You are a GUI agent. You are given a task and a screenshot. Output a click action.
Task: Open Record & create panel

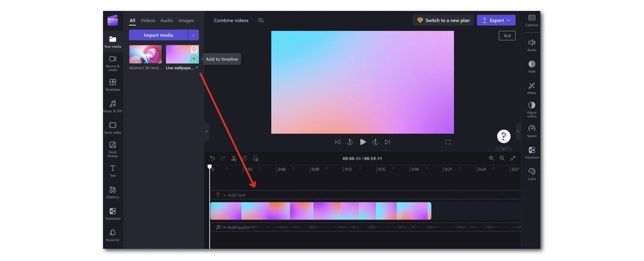click(113, 63)
